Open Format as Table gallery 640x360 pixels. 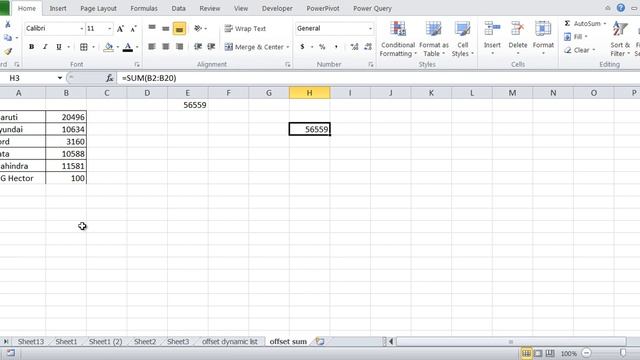433,39
